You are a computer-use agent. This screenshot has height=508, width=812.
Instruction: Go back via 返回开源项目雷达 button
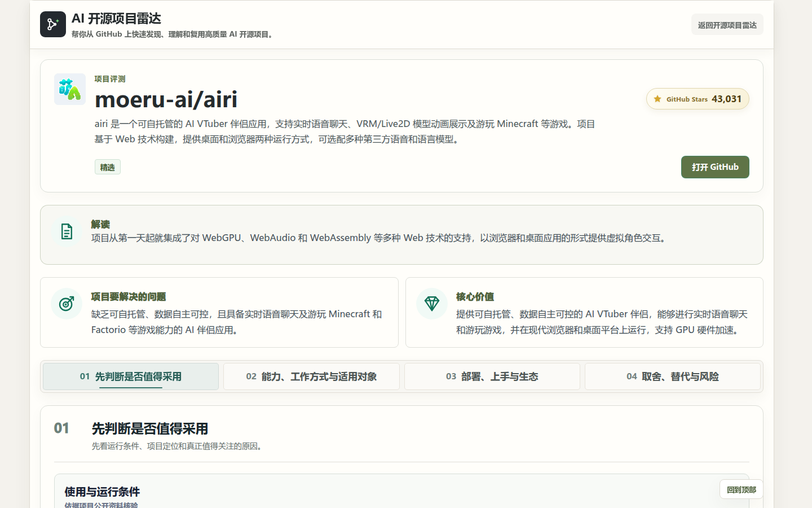pos(727,25)
